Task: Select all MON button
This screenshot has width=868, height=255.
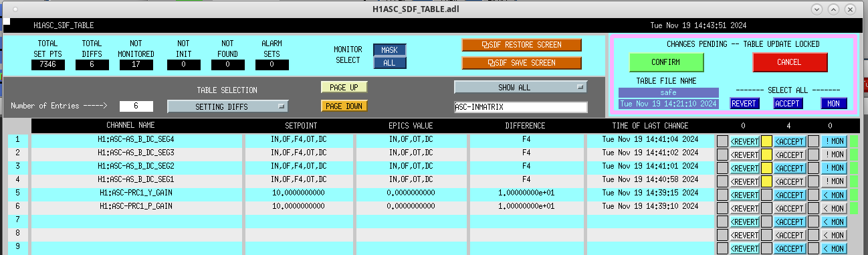Action: click(834, 103)
